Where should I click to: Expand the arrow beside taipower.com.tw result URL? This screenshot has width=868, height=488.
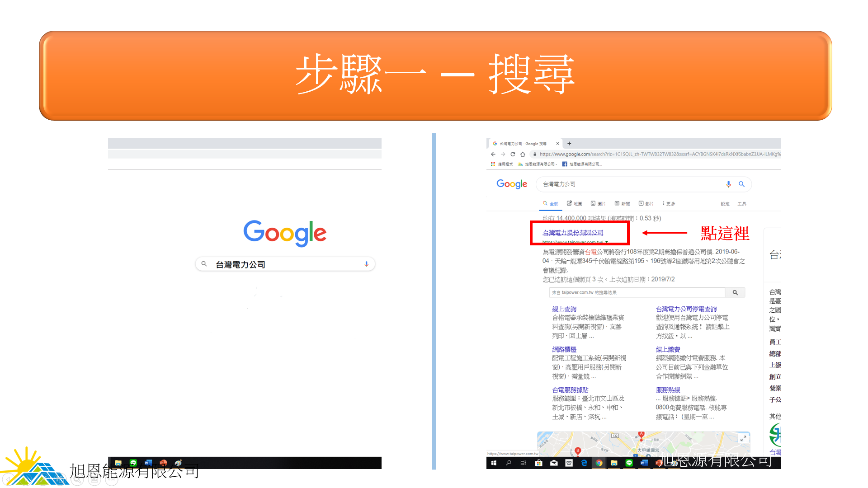(x=607, y=243)
